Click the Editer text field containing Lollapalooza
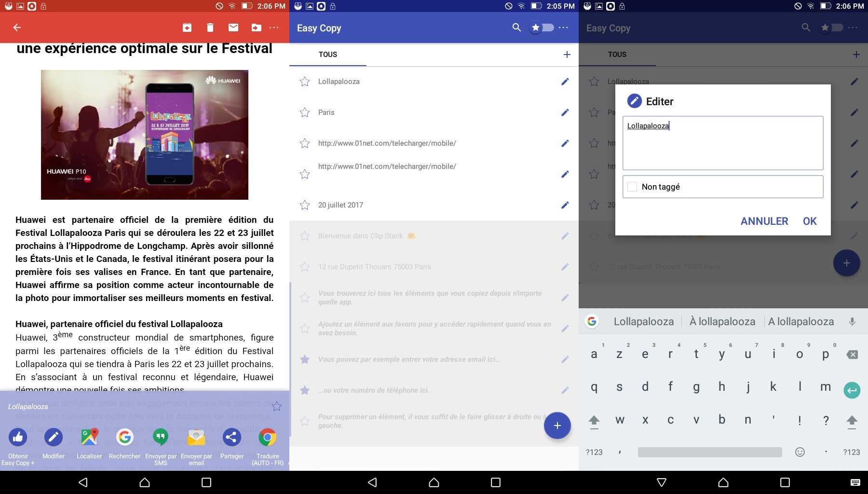868x494 pixels. pos(723,143)
